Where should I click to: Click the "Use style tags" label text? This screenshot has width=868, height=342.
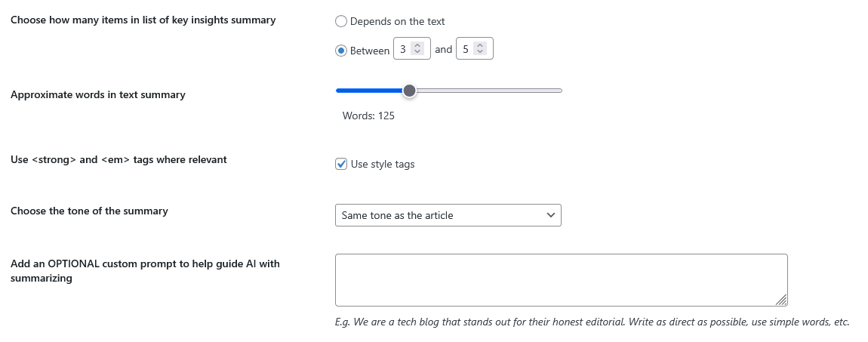click(383, 164)
